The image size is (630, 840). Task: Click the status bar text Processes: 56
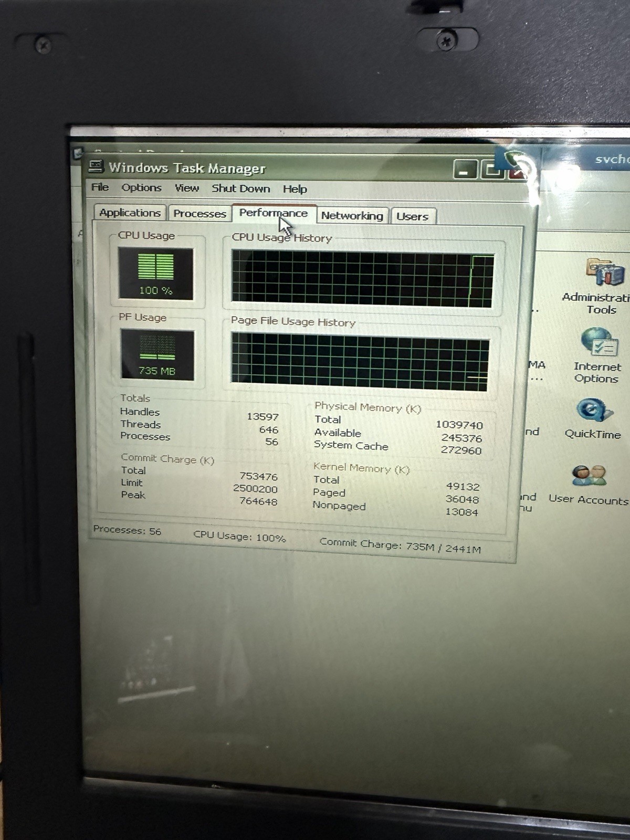click(127, 530)
